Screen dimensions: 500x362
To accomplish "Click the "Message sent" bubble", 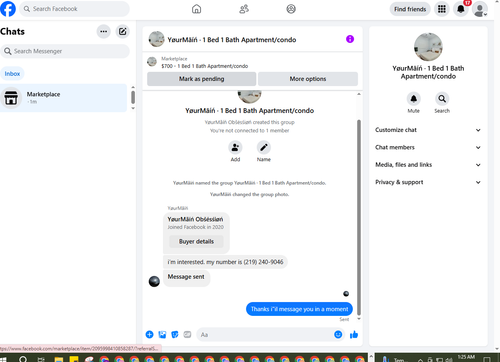I will click(186, 277).
